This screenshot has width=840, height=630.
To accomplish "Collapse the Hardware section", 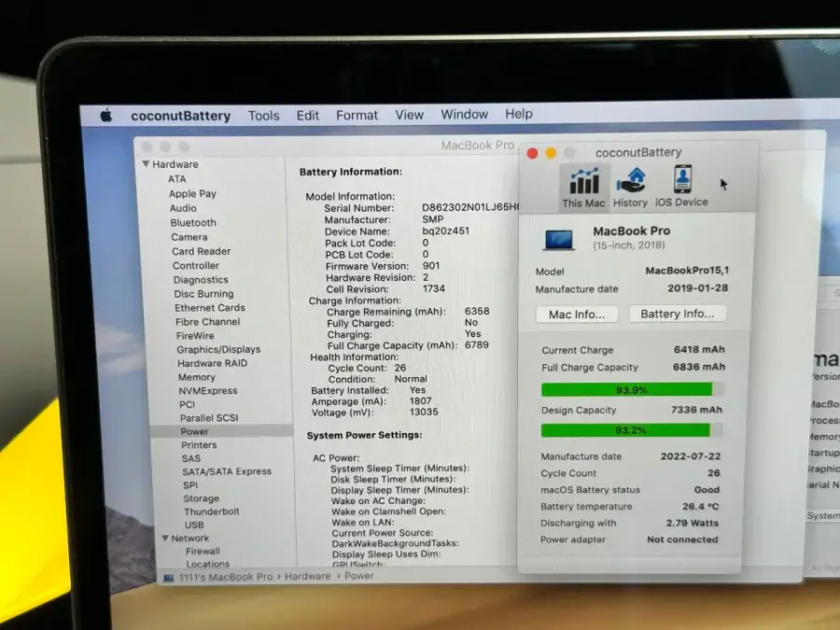I will [146, 163].
